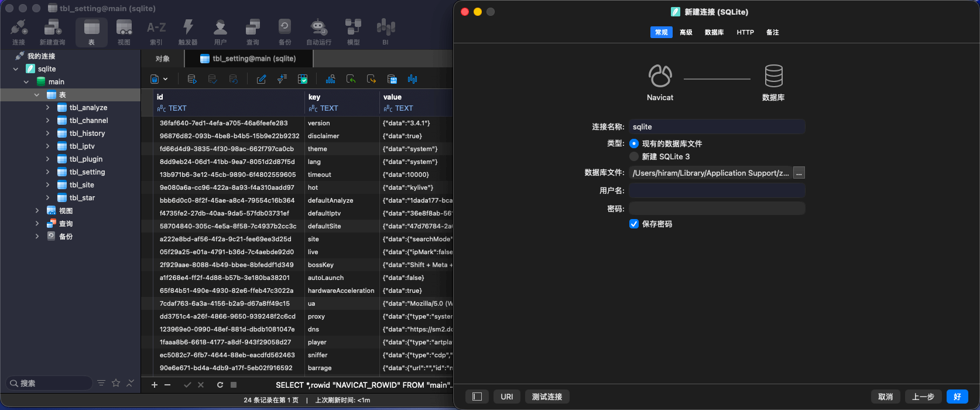Image resolution: width=980 pixels, height=410 pixels.
Task: Click the refresh icon below the grid
Action: (220, 385)
